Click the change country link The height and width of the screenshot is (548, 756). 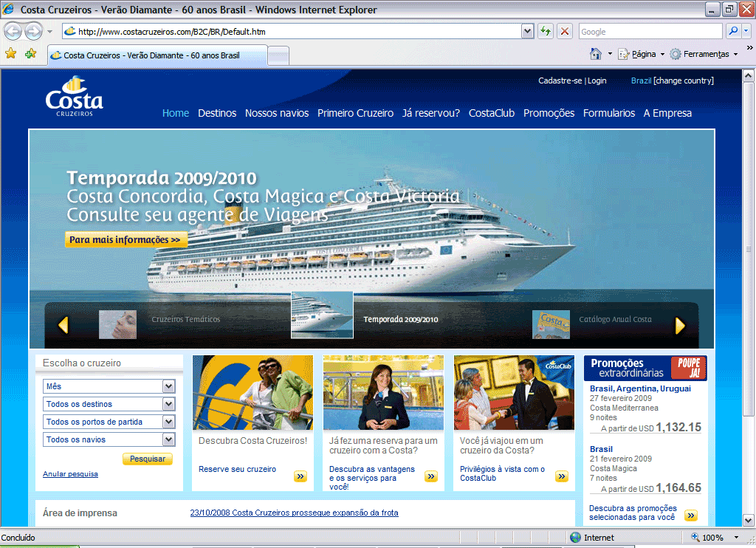[684, 81]
